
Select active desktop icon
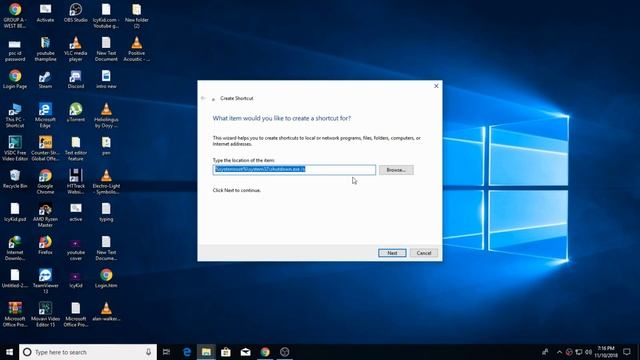click(76, 212)
